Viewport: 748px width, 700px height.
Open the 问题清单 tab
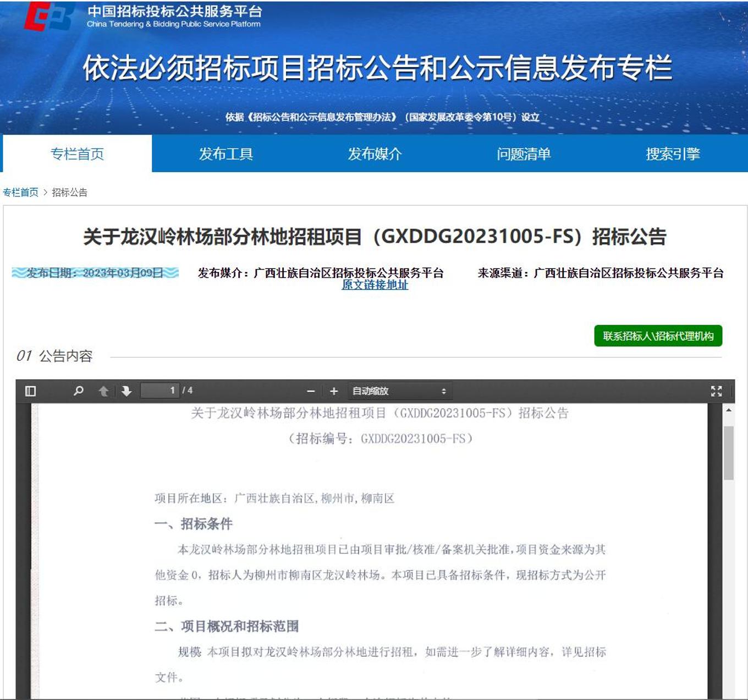[x=524, y=154]
